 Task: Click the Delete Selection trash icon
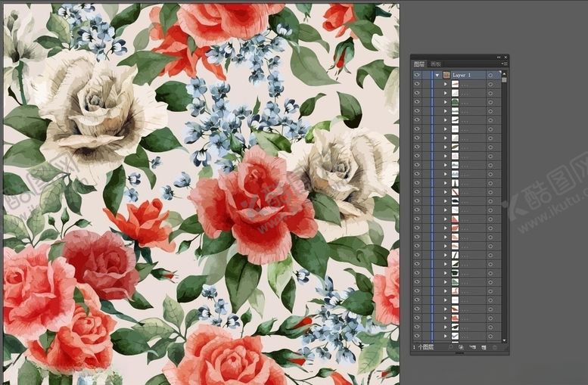pos(495,347)
